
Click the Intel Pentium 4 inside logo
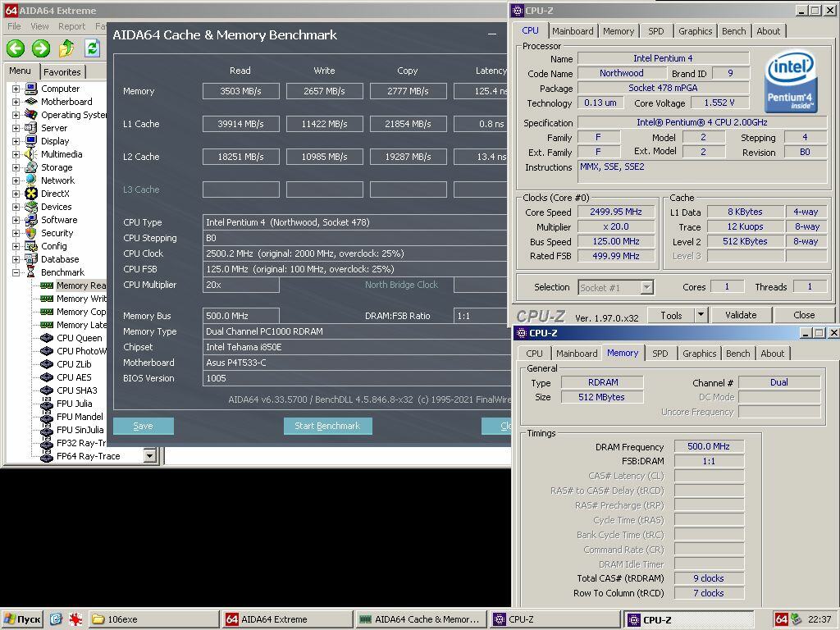(x=791, y=81)
